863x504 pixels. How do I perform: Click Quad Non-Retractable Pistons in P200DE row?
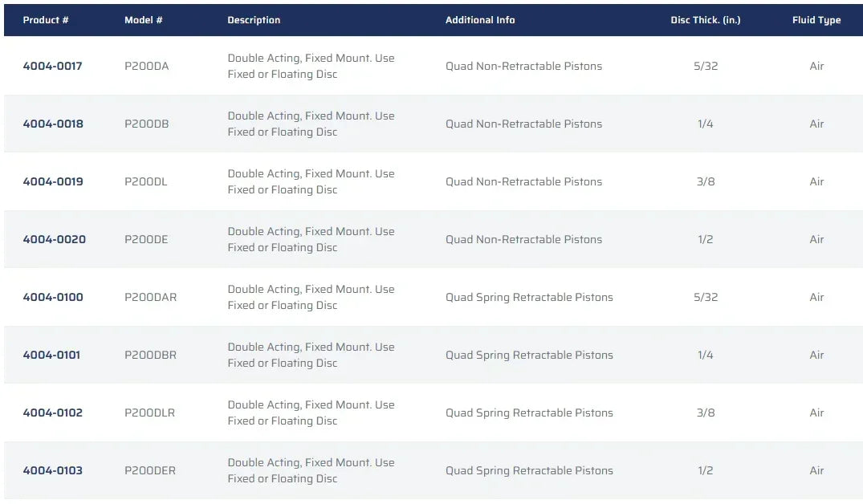[523, 239]
